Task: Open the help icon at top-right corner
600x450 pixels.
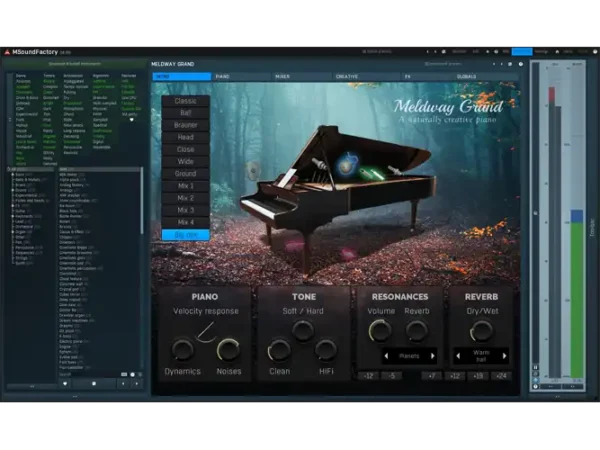Action: point(595,51)
